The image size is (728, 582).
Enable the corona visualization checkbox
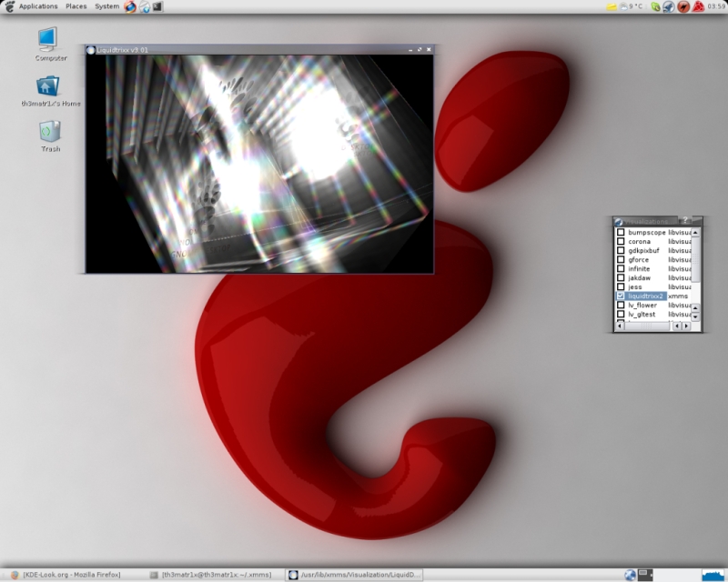coord(621,241)
